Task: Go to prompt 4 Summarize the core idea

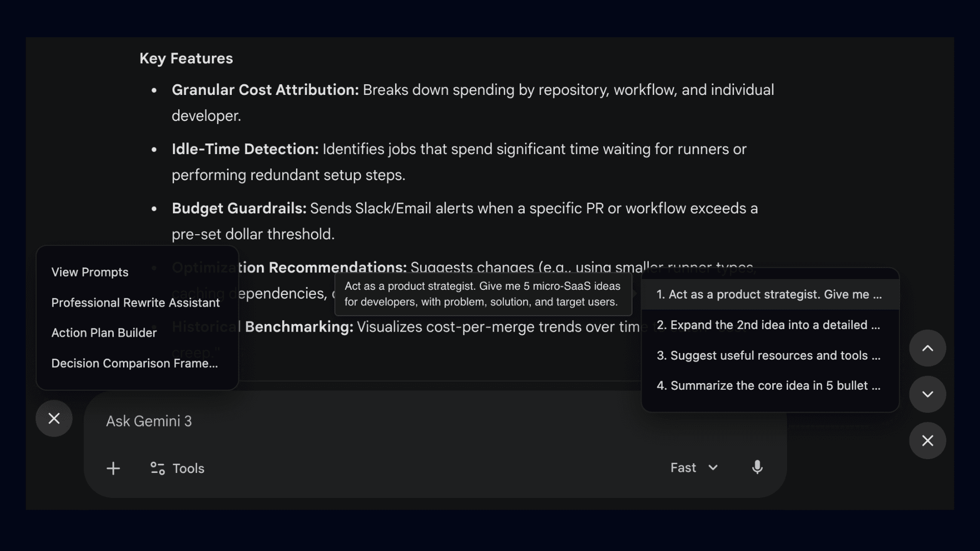Action: (x=769, y=386)
